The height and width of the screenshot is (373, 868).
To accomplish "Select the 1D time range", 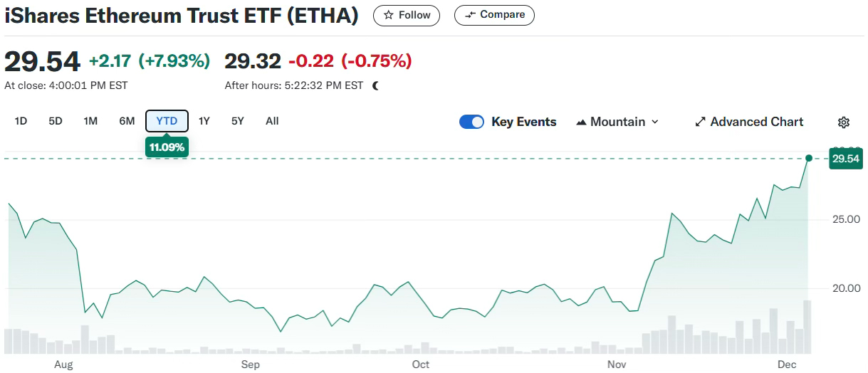I will (21, 121).
